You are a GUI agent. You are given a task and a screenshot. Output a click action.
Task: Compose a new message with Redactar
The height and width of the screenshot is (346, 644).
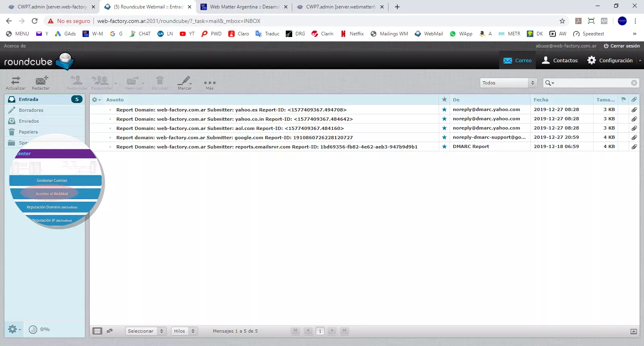[41, 82]
